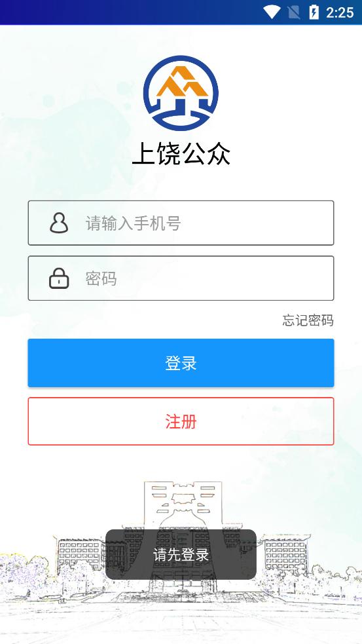Tap the 2:25 clock in status bar
This screenshot has width=362, height=644.
click(340, 12)
